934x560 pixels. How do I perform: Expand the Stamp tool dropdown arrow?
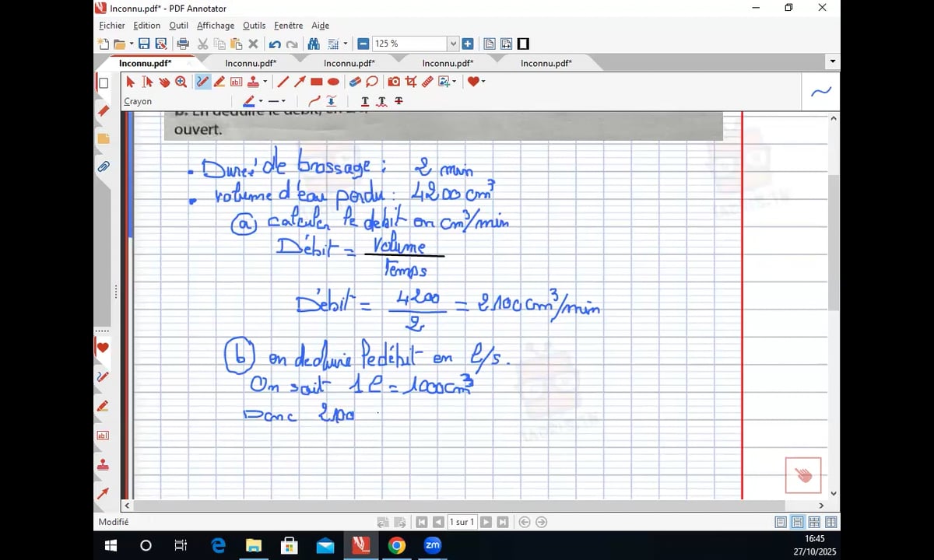(265, 81)
